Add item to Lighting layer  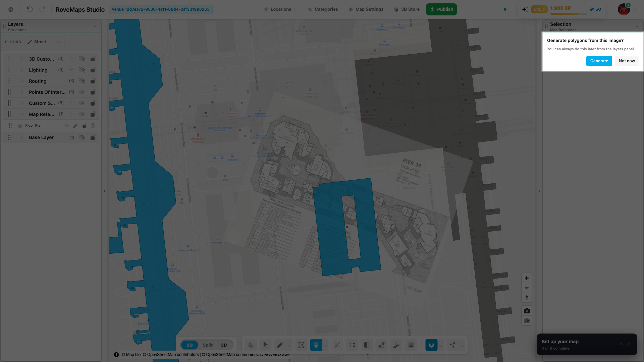click(71, 70)
